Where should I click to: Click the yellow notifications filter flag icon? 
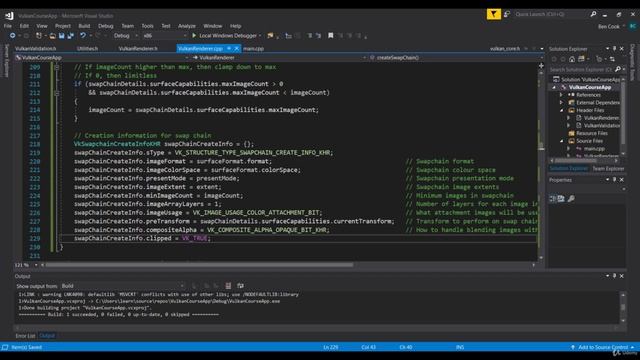493,14
